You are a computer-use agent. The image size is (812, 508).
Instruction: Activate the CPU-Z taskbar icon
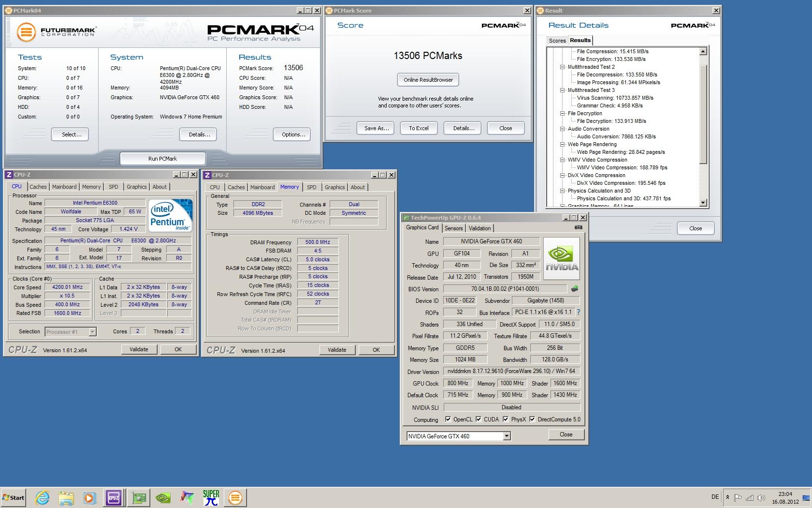[x=114, y=497]
